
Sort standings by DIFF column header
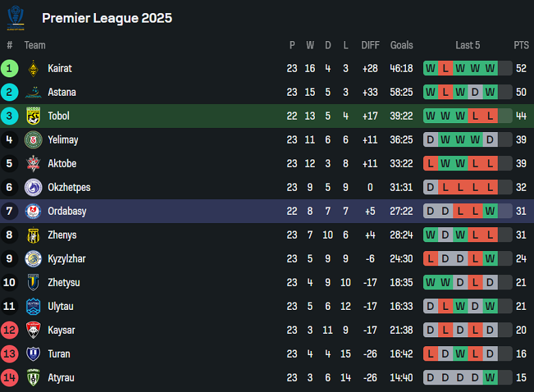click(x=370, y=45)
